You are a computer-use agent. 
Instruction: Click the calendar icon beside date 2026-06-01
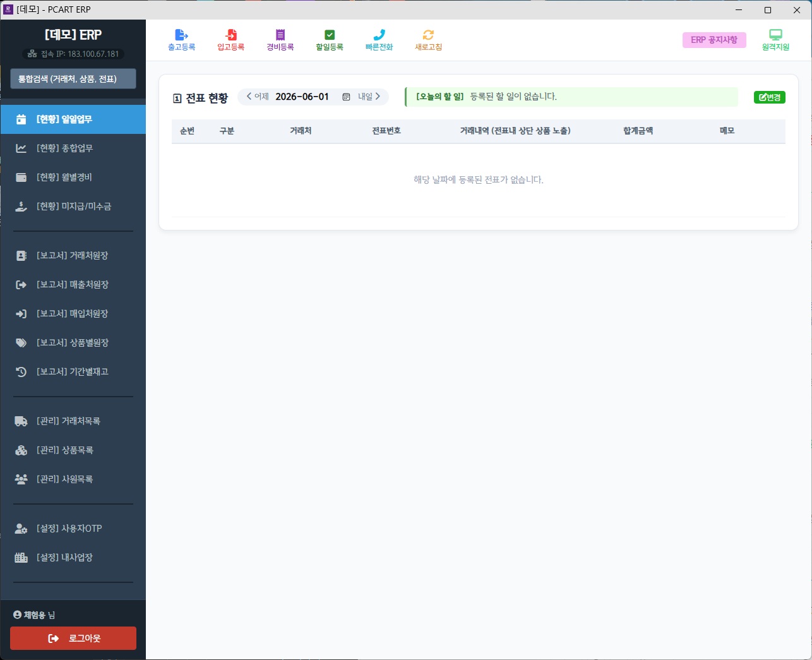(x=346, y=97)
